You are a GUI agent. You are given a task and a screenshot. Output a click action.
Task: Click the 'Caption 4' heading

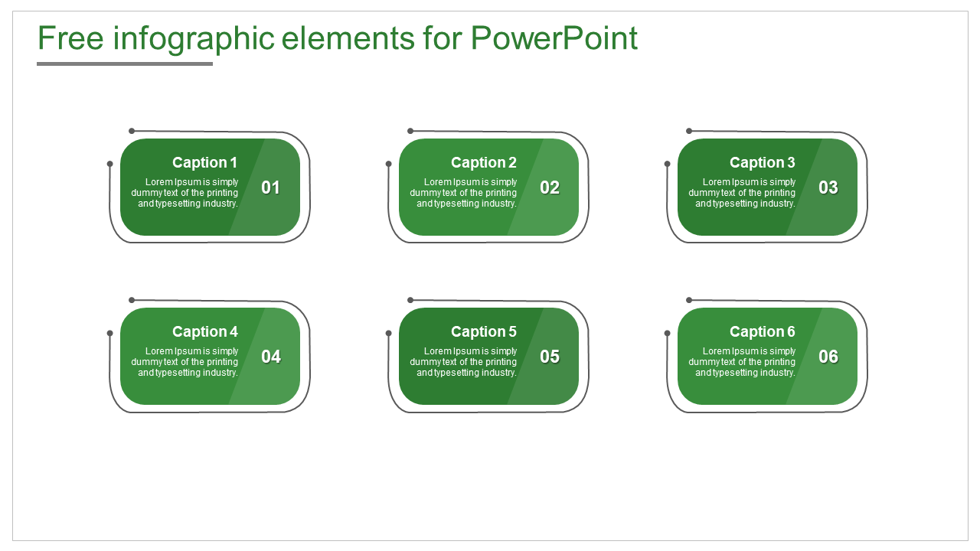coord(205,331)
